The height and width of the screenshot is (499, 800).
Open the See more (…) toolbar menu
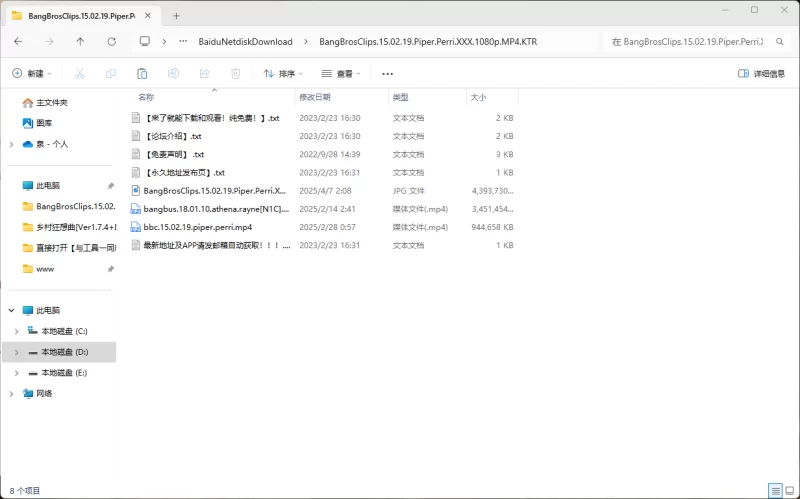click(x=388, y=74)
